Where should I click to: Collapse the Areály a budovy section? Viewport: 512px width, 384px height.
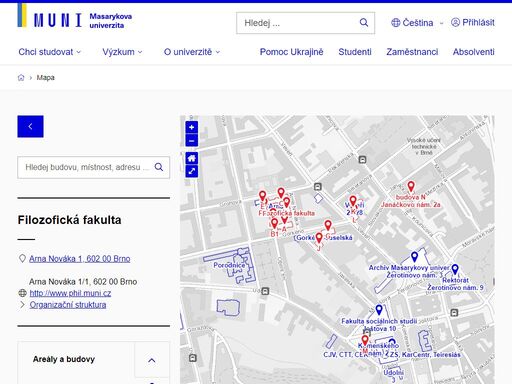coord(152,360)
